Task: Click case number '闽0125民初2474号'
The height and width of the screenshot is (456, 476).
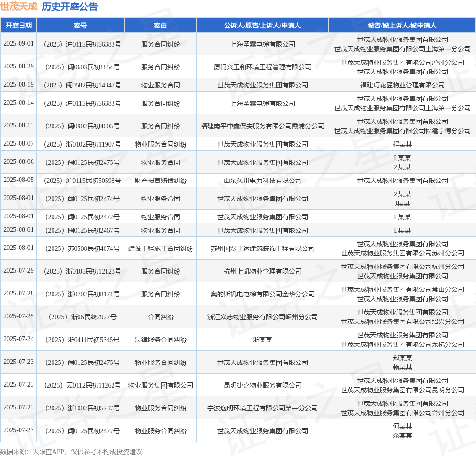Action: tap(94, 199)
